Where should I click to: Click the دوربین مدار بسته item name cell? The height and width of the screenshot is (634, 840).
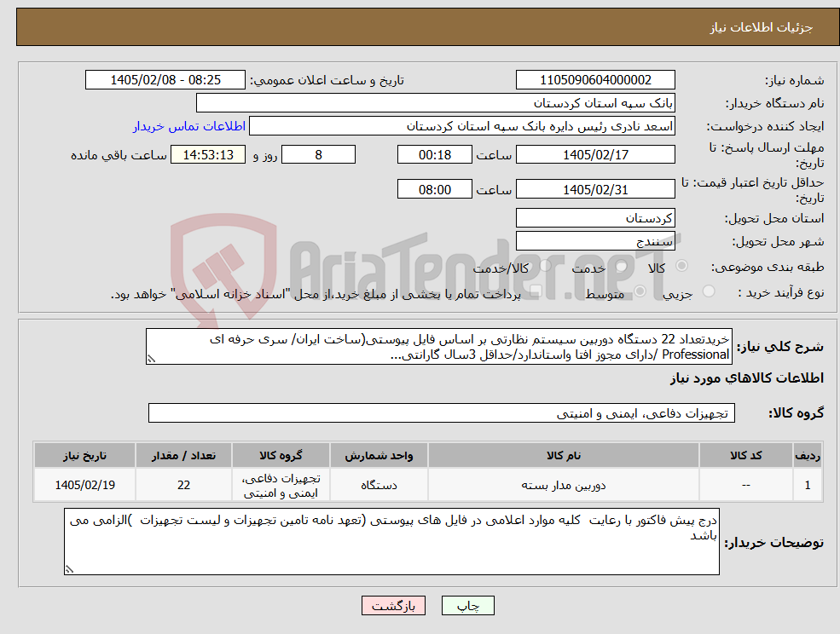[564, 485]
